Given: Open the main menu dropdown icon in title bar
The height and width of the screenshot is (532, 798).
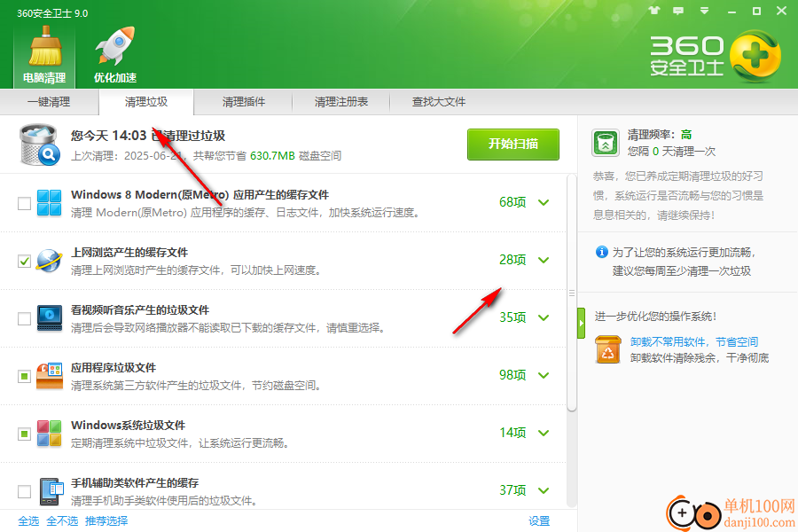Looking at the screenshot, I should click(704, 10).
